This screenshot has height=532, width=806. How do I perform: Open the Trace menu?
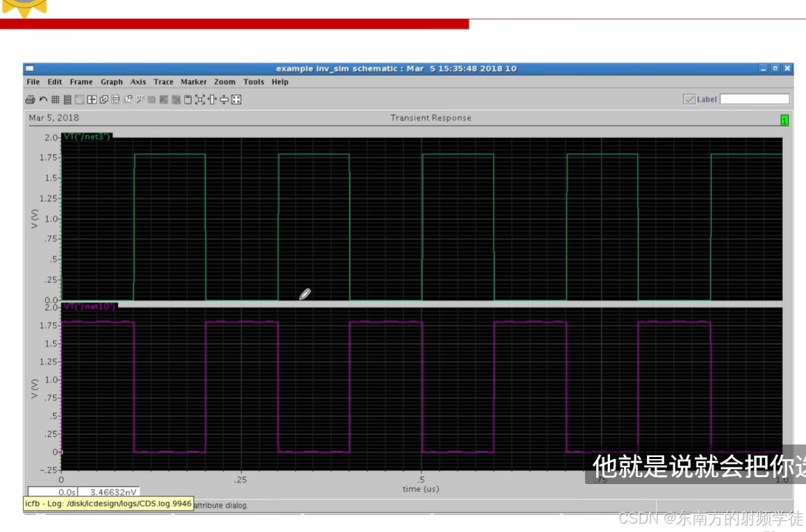163,82
